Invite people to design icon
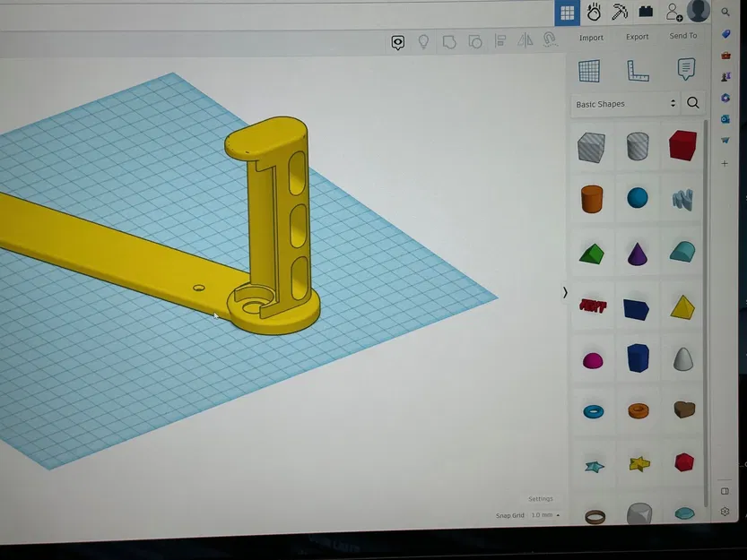The height and width of the screenshot is (560, 747). tap(673, 12)
